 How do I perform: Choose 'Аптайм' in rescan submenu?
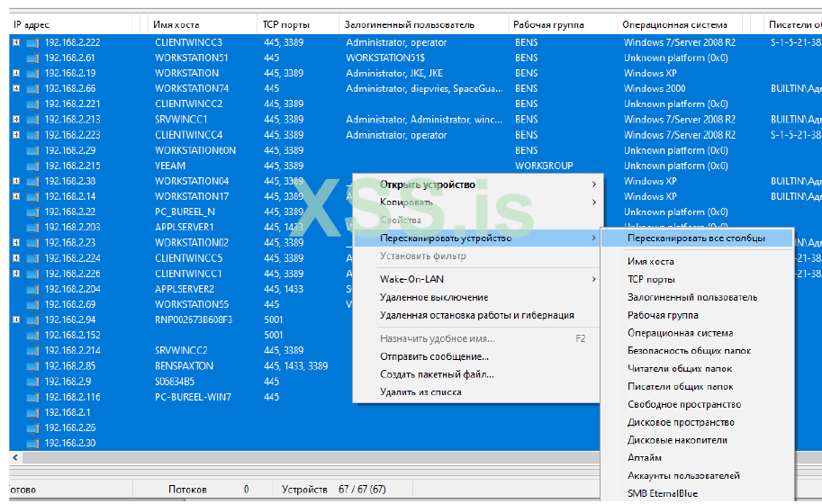697,458
